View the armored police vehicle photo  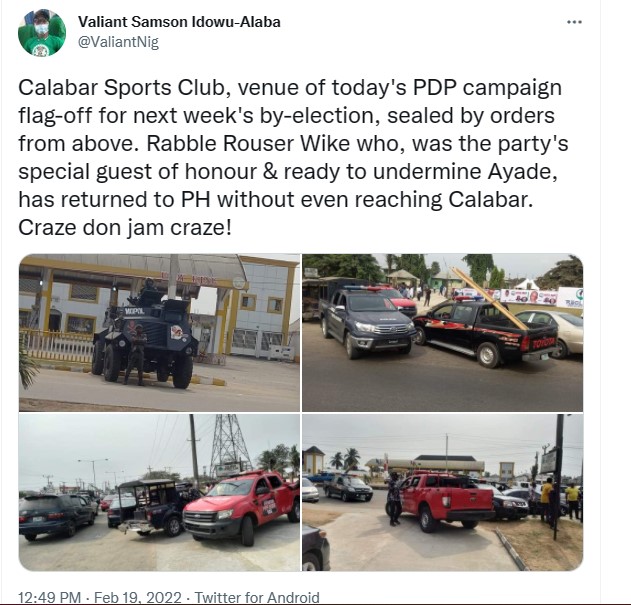coord(159,332)
